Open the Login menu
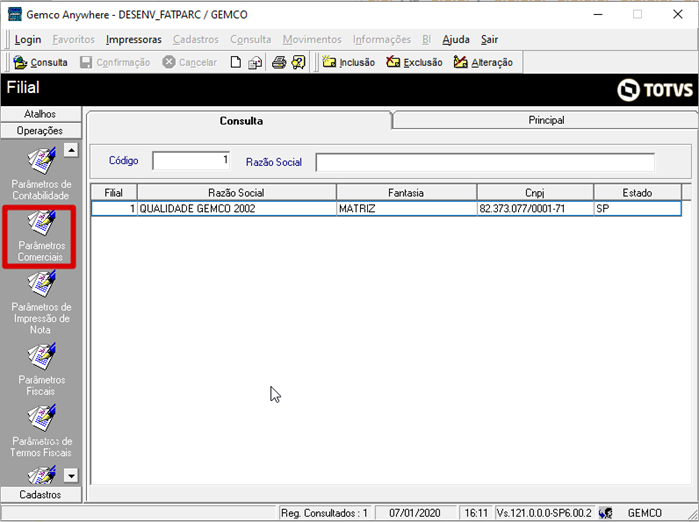This screenshot has height=522, width=699. (28, 40)
